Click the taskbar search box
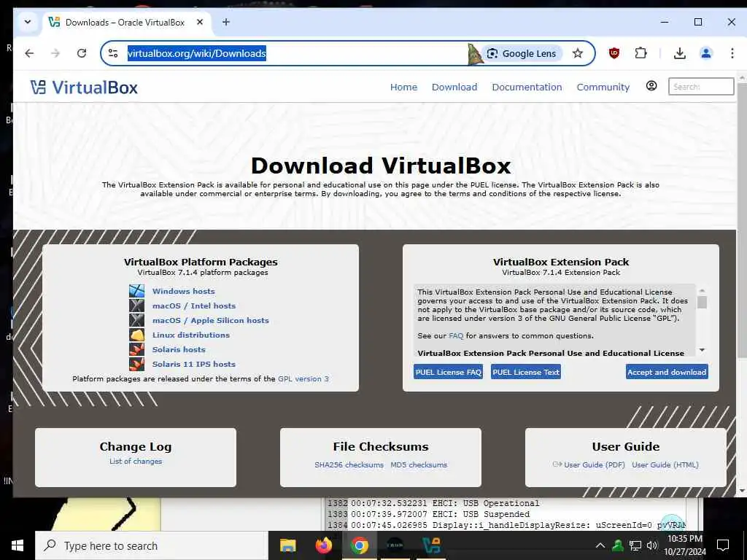The image size is (747, 560). [152, 545]
